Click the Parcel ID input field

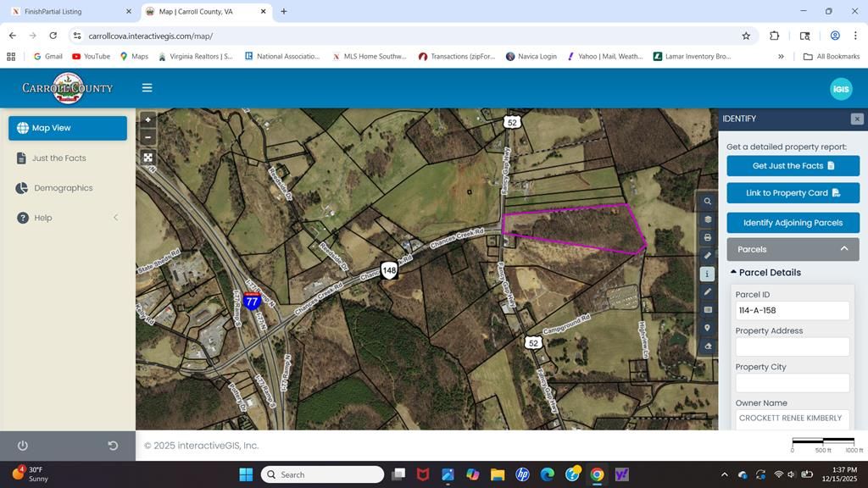coord(792,310)
